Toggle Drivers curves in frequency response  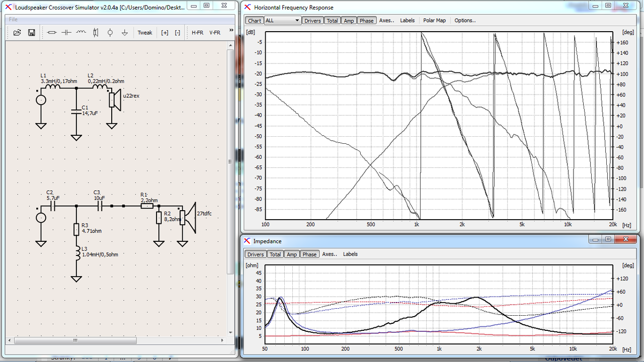point(312,21)
